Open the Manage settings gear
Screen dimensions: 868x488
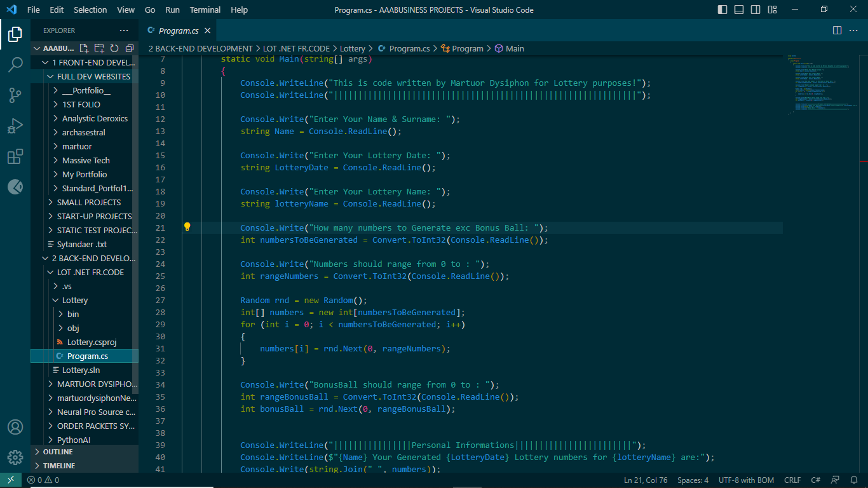(x=15, y=457)
